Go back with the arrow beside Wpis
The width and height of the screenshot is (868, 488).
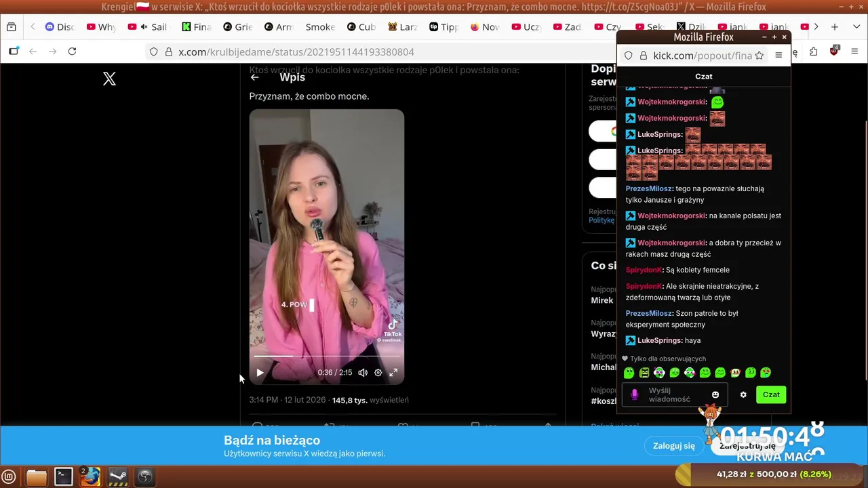click(x=255, y=77)
